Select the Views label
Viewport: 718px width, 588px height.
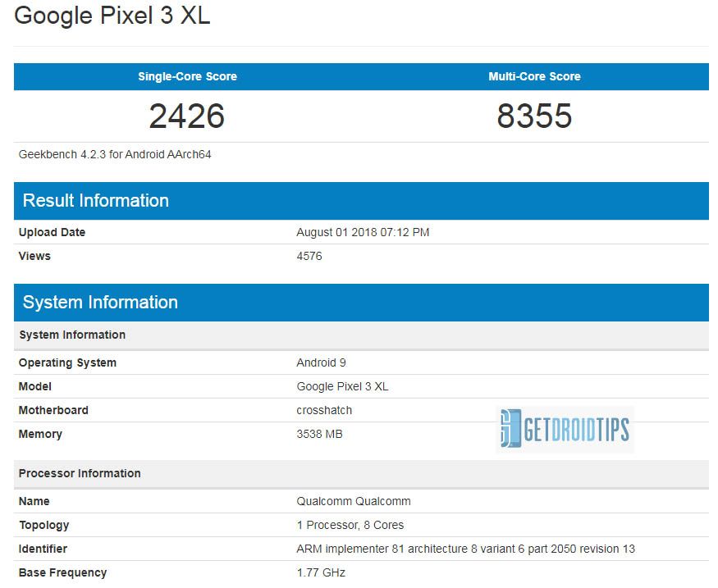(x=34, y=256)
